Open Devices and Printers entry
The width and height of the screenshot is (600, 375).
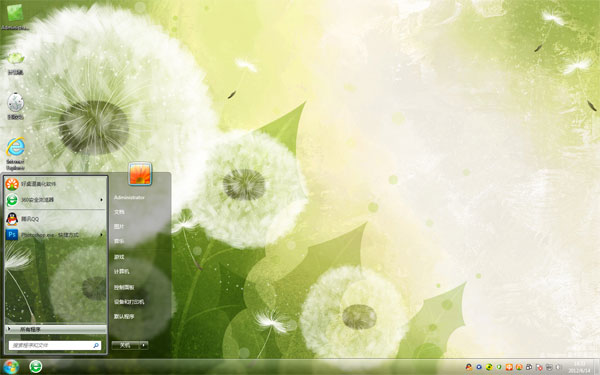coord(129,302)
